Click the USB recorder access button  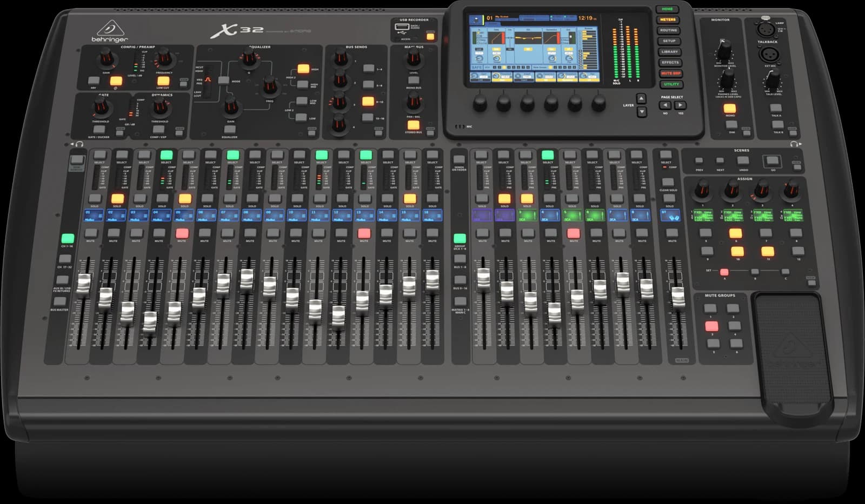tap(430, 37)
